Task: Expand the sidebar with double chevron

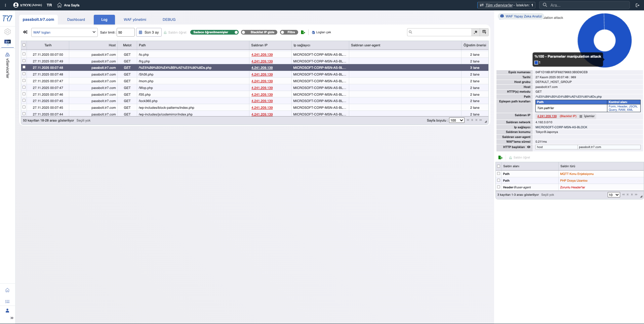Action: coord(12,318)
